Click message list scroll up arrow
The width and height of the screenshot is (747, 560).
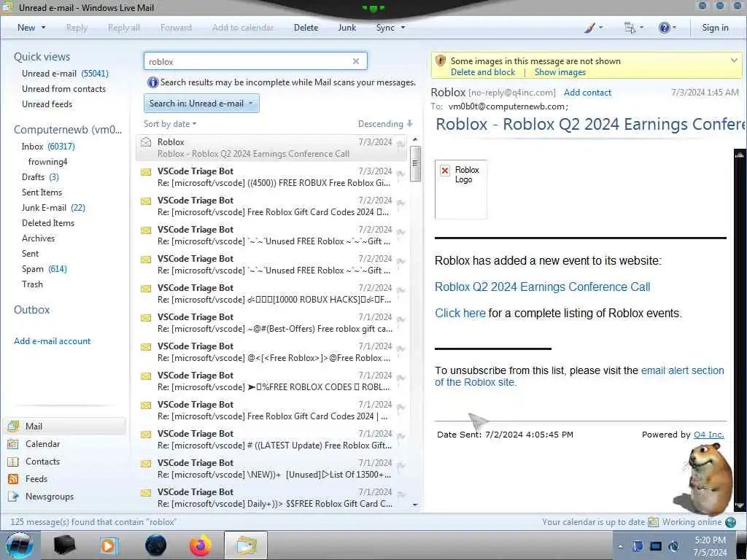click(415, 139)
